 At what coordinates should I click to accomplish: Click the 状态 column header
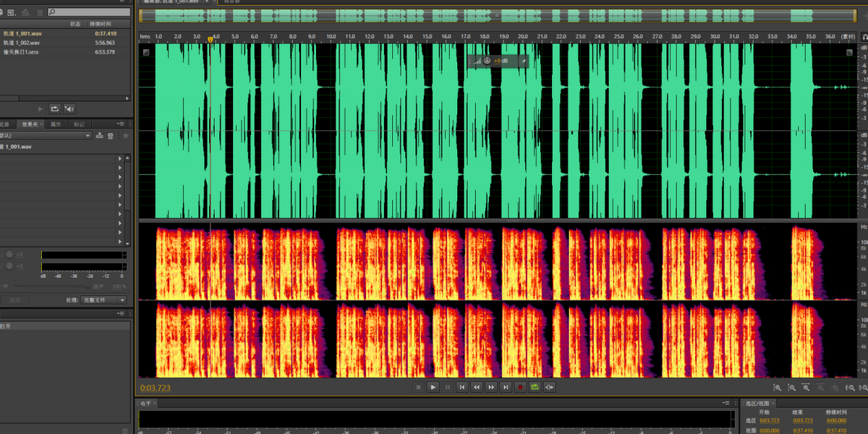coord(75,24)
